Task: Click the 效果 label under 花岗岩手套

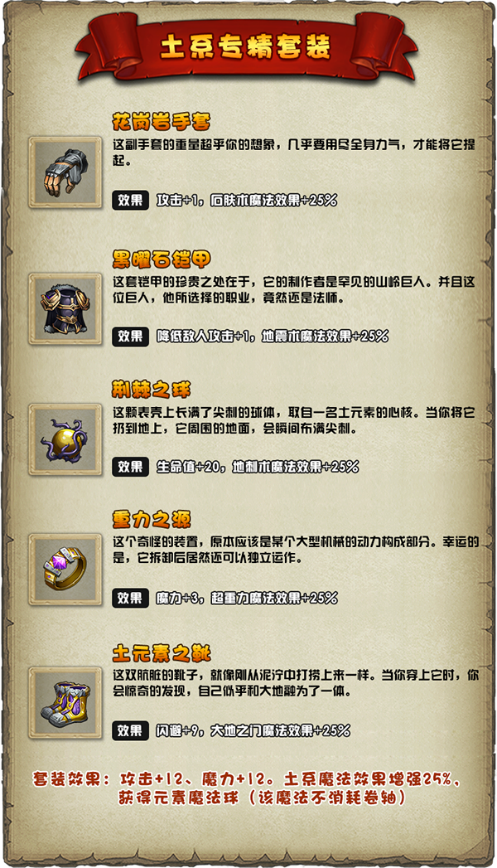Action: coord(131,200)
